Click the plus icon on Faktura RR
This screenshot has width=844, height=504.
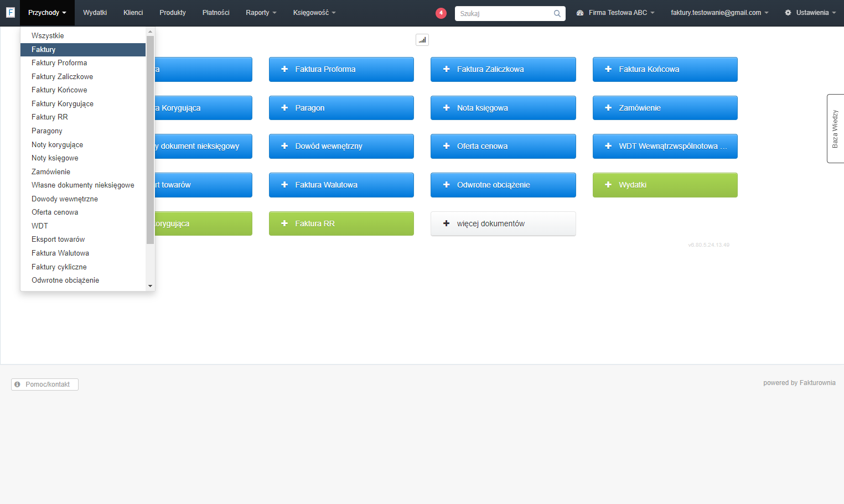pyautogui.click(x=284, y=224)
